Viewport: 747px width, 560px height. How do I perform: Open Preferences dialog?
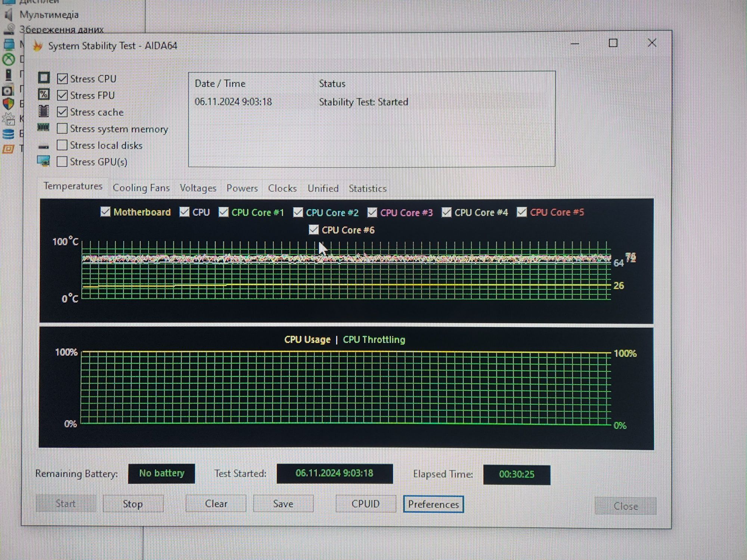(x=433, y=504)
